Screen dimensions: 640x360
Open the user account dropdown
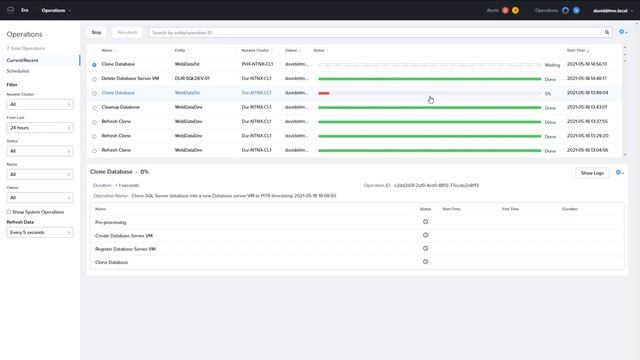(613, 11)
